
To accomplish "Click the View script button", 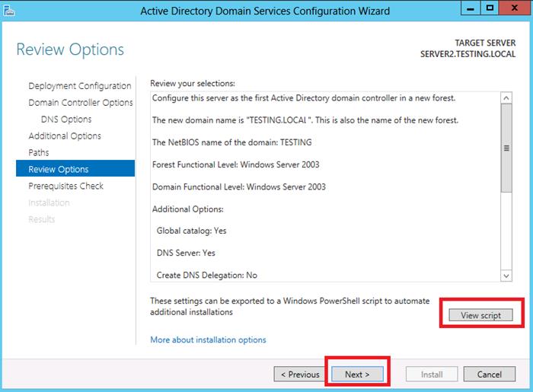I will click(480, 315).
